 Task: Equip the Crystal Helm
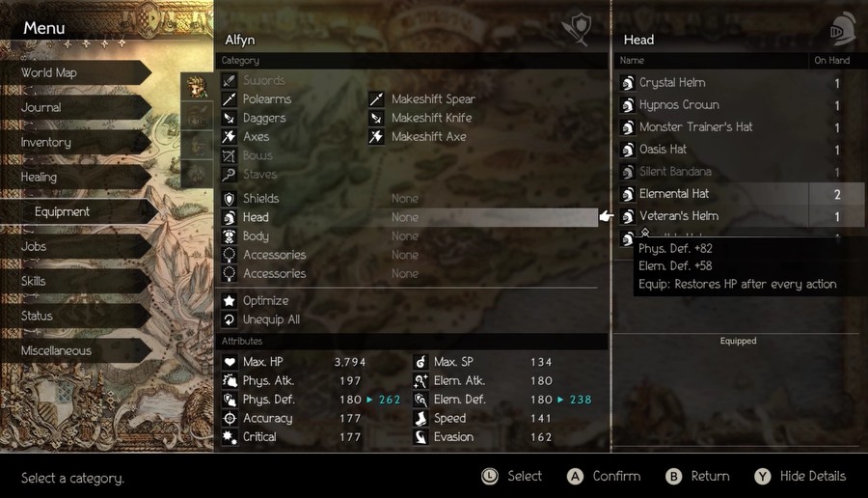pyautogui.click(x=739, y=83)
